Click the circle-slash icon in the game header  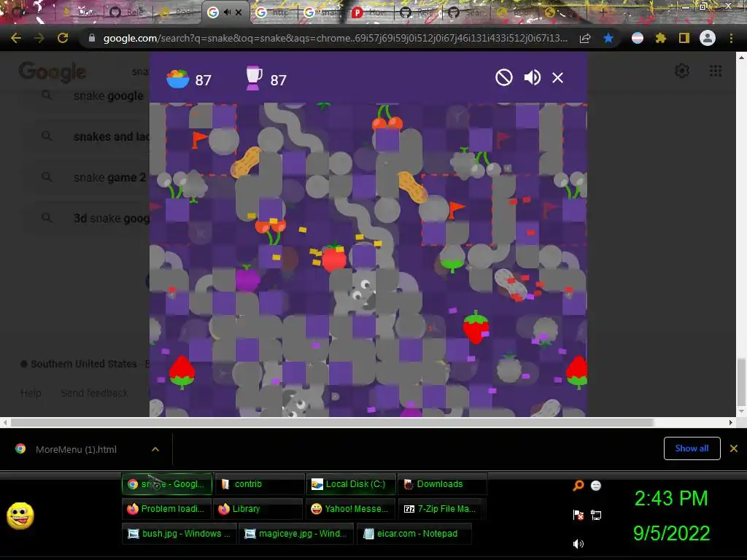[x=503, y=77]
